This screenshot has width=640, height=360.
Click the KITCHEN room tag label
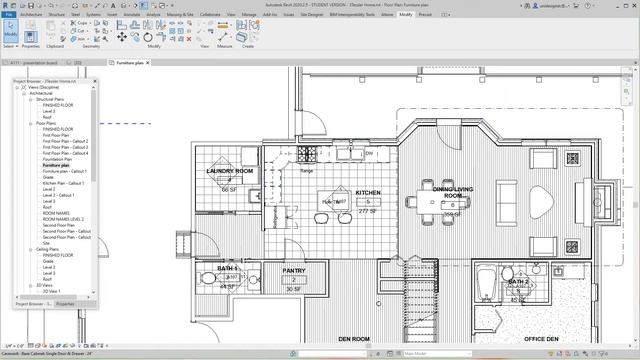pyautogui.click(x=368, y=192)
